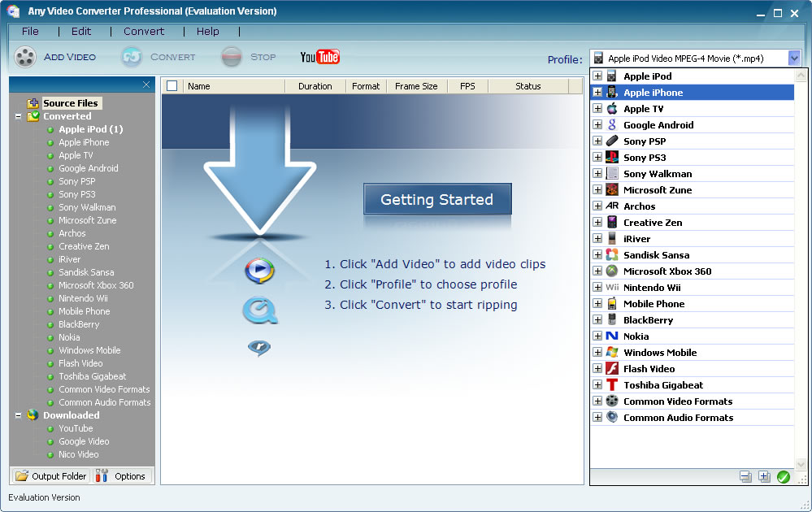Click the Sony PS3 icon in profile list
The height and width of the screenshot is (512, 812).
(x=612, y=158)
